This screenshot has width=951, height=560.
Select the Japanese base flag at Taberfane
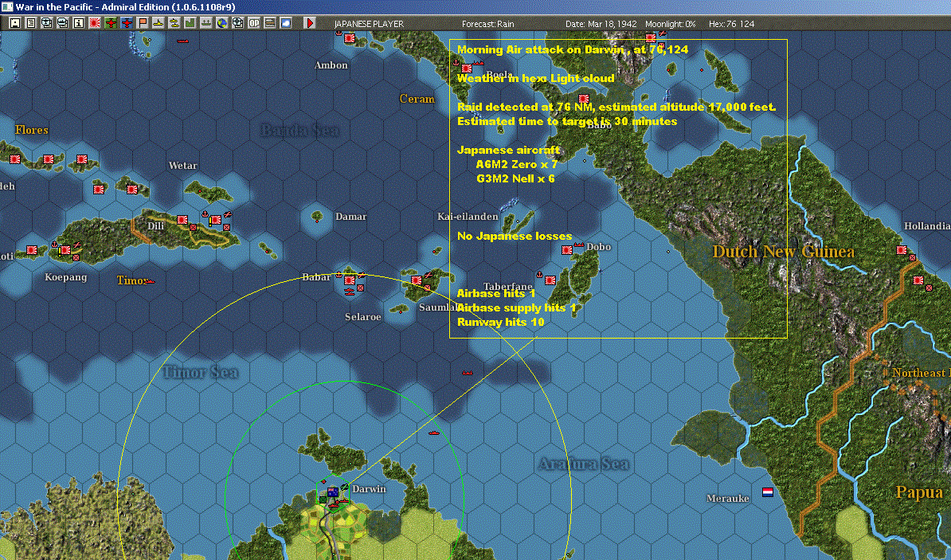(x=550, y=280)
